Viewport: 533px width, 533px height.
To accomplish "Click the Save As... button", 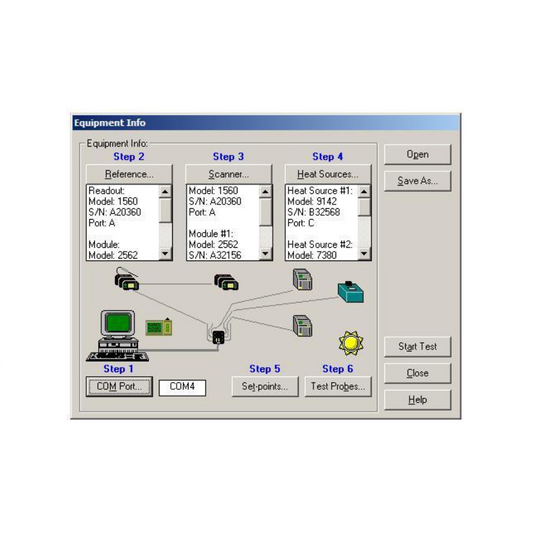I will [417, 181].
